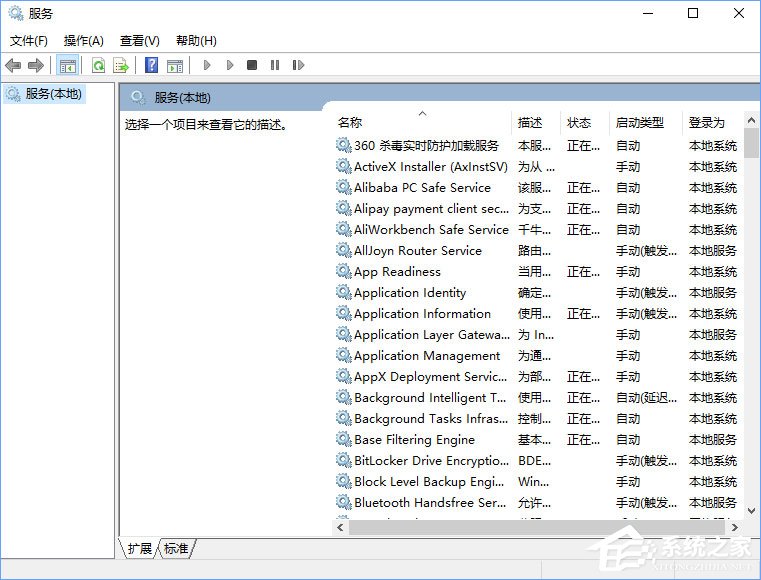
Task: Click the Win... description cell
Action: click(x=533, y=481)
